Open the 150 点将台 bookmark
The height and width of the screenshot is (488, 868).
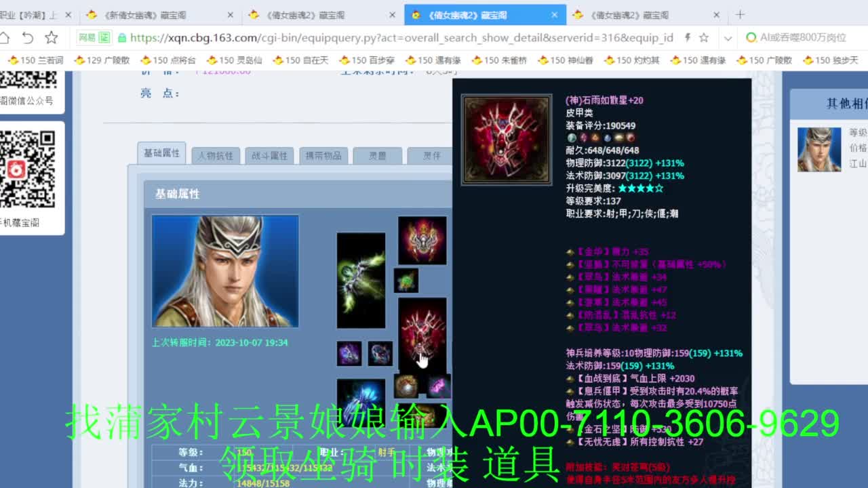point(167,60)
